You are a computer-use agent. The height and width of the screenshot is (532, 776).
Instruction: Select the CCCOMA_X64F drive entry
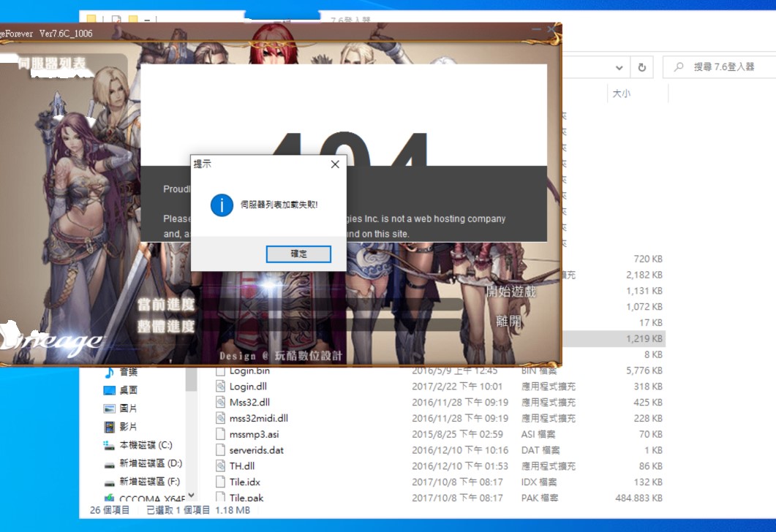coord(152,498)
